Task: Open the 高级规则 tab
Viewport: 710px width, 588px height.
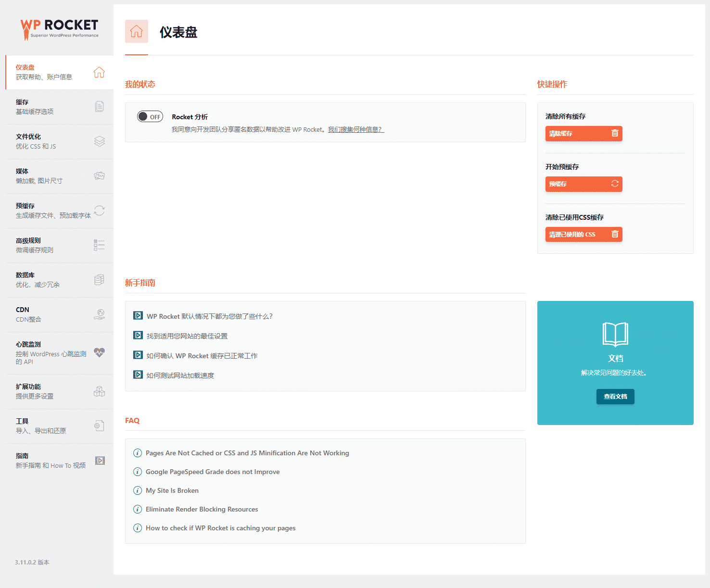Action: 60,245
